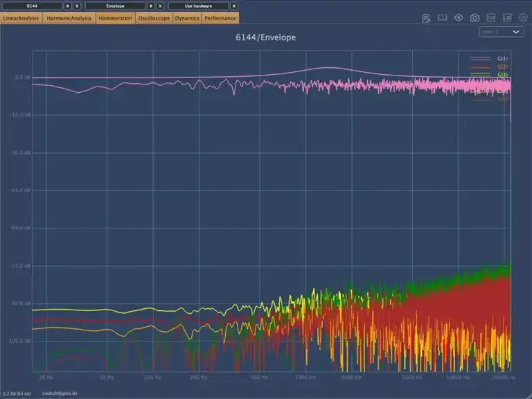The height and width of the screenshot is (399, 532).
Task: Click the siedschl@gmx.de email link
Action: (x=60, y=393)
